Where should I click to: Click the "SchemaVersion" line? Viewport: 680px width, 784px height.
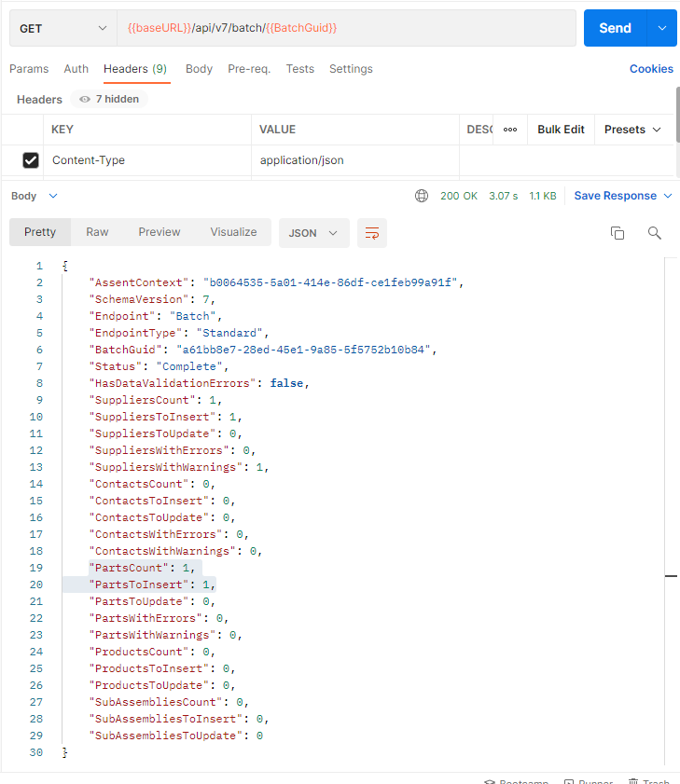(152, 299)
